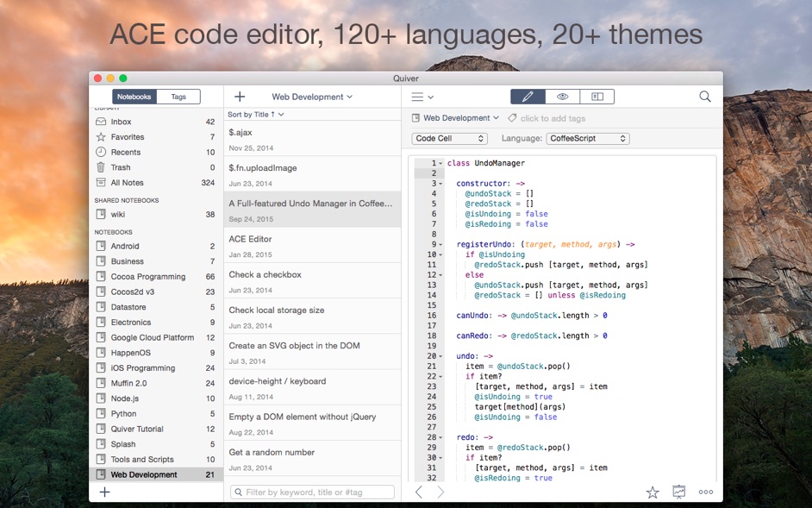Image resolution: width=812 pixels, height=508 pixels.
Task: Open presentation mode icon
Action: pyautogui.click(x=679, y=492)
